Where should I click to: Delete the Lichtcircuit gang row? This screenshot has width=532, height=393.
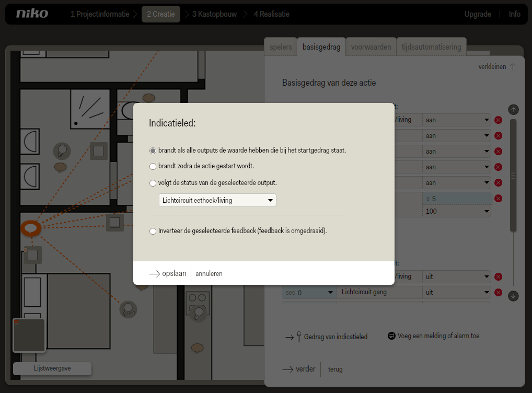499,292
